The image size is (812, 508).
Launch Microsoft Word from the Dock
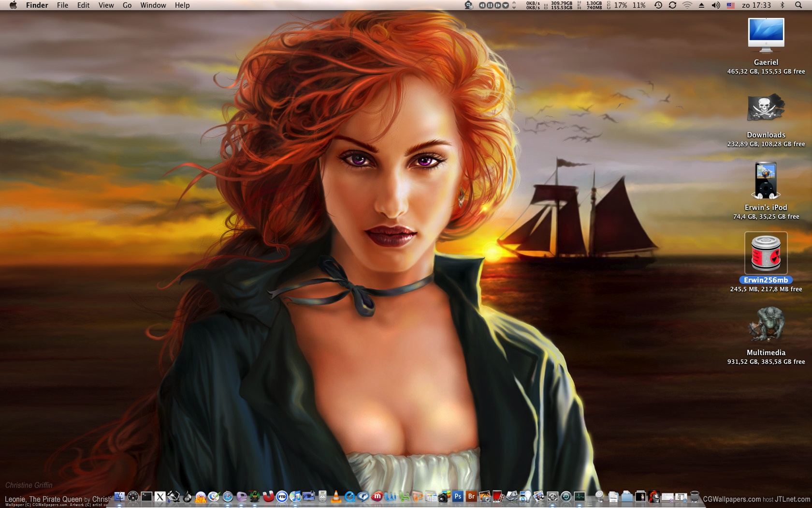point(390,497)
